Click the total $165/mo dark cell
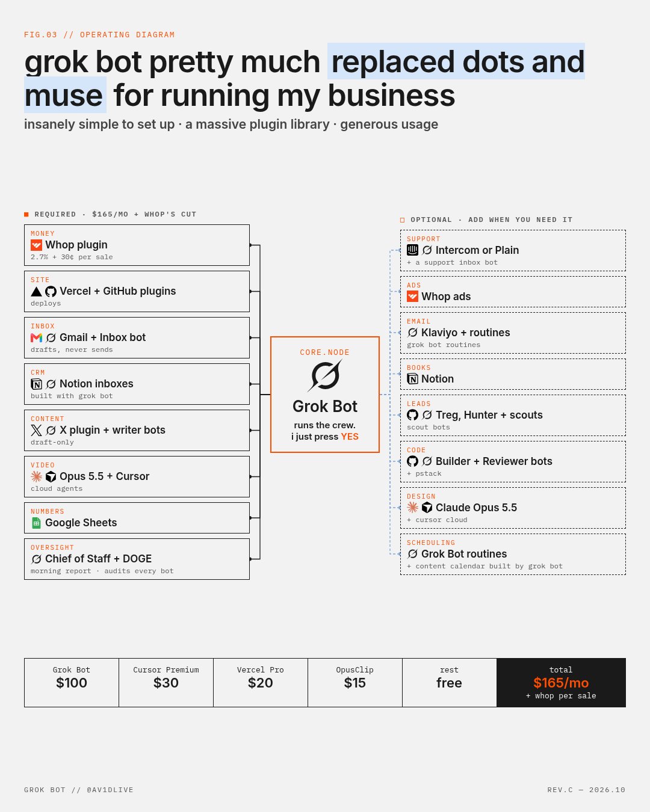650x812 pixels. 561,683
